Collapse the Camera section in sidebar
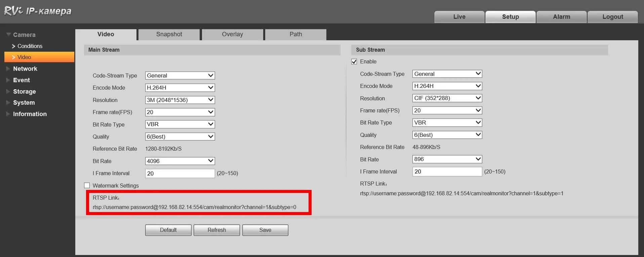The height and width of the screenshot is (257, 644). click(21, 35)
